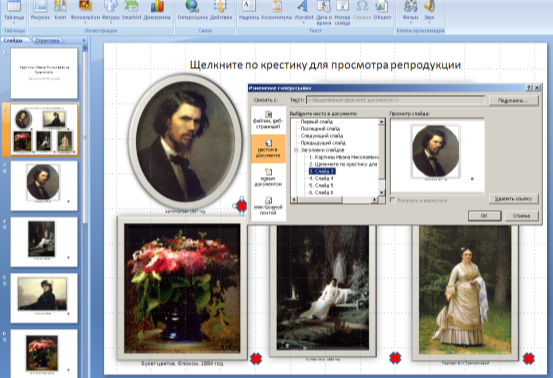
Task: Select 4. Слайд 4 in the tree
Action: point(321,178)
